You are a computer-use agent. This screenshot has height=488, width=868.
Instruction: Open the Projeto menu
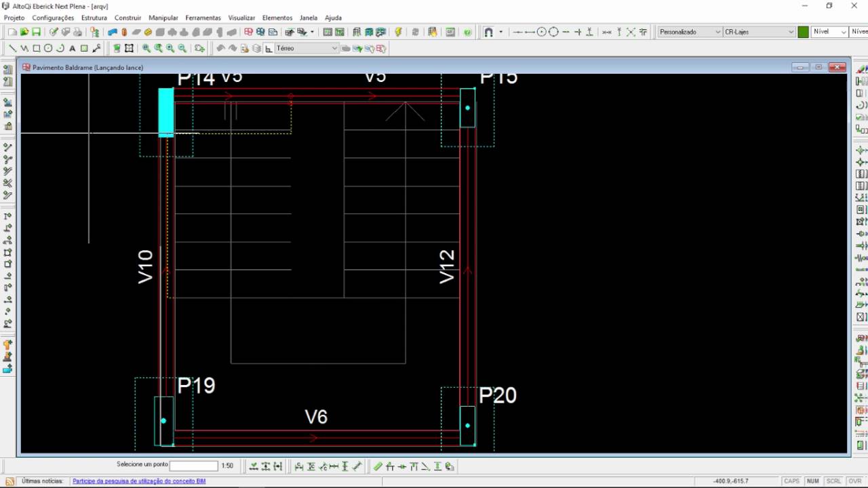point(14,18)
